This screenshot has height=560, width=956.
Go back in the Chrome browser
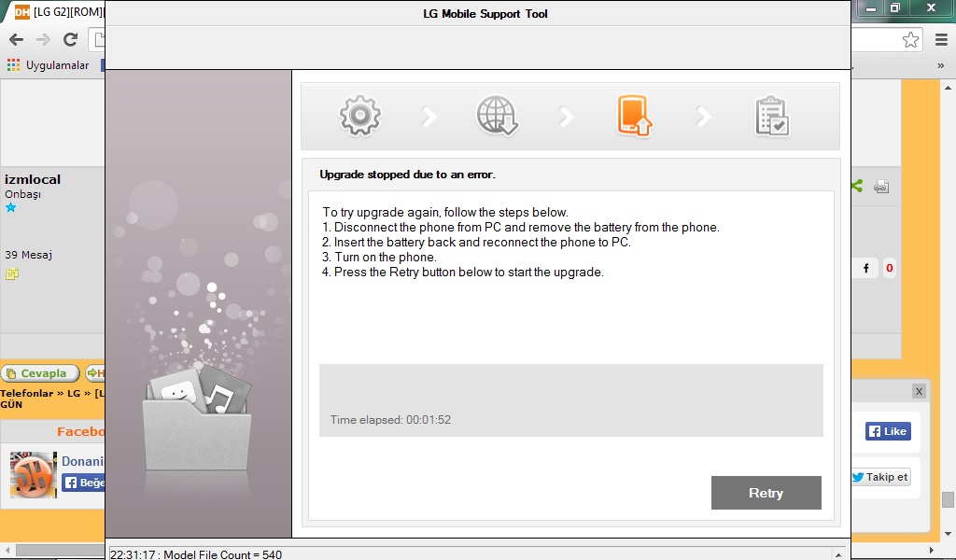pyautogui.click(x=17, y=39)
